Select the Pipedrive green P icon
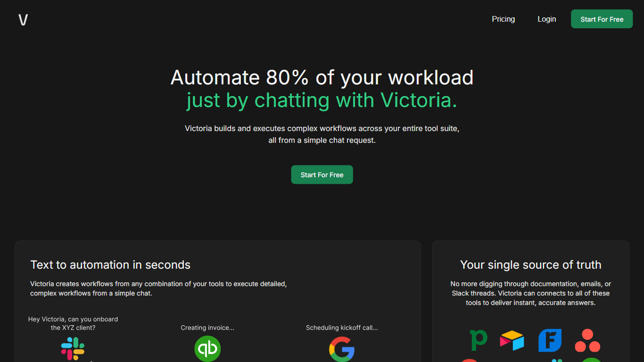644x362 pixels. click(479, 340)
